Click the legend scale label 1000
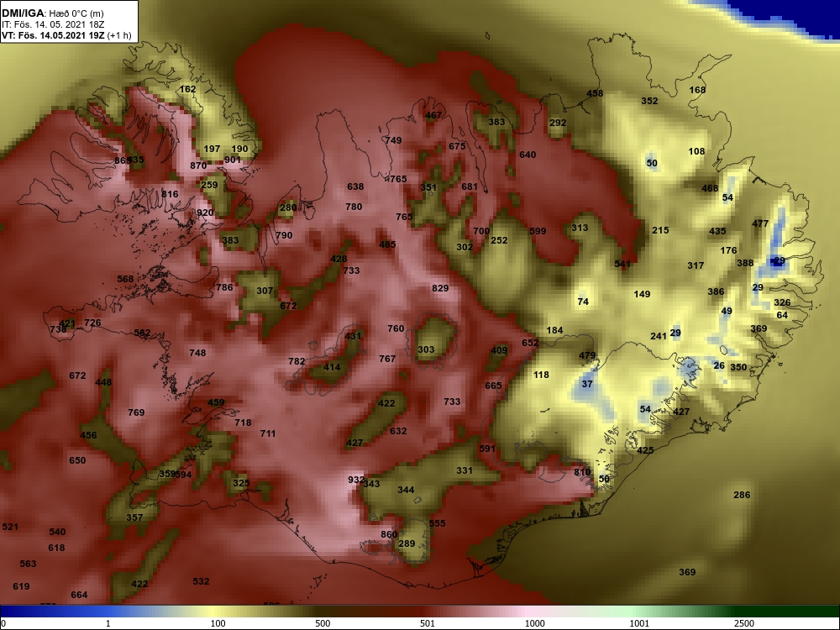 (x=534, y=623)
